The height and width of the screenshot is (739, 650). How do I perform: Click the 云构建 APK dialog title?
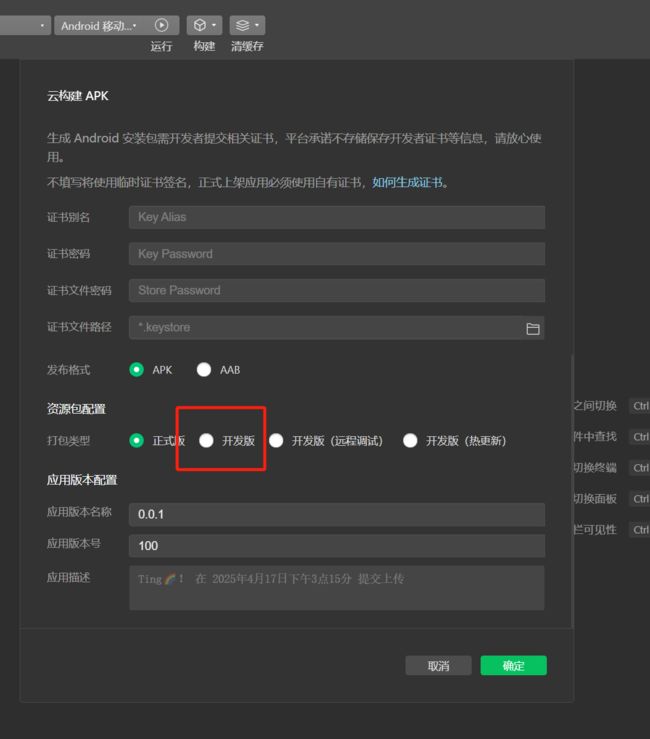tap(78, 96)
